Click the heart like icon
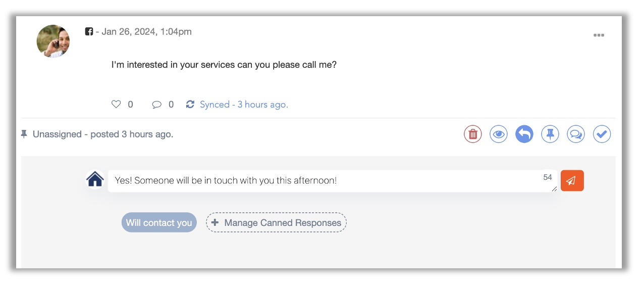Viewport: 644px width, 285px height. click(116, 105)
